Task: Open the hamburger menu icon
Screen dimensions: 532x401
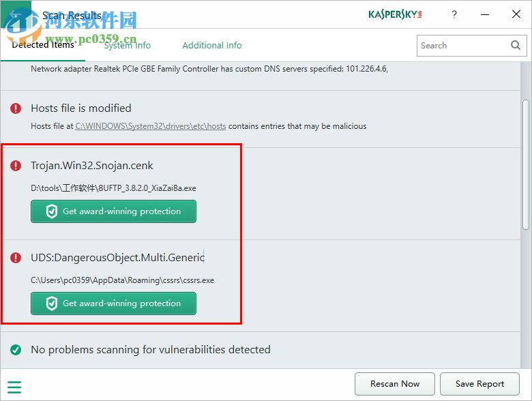Action: 14,387
